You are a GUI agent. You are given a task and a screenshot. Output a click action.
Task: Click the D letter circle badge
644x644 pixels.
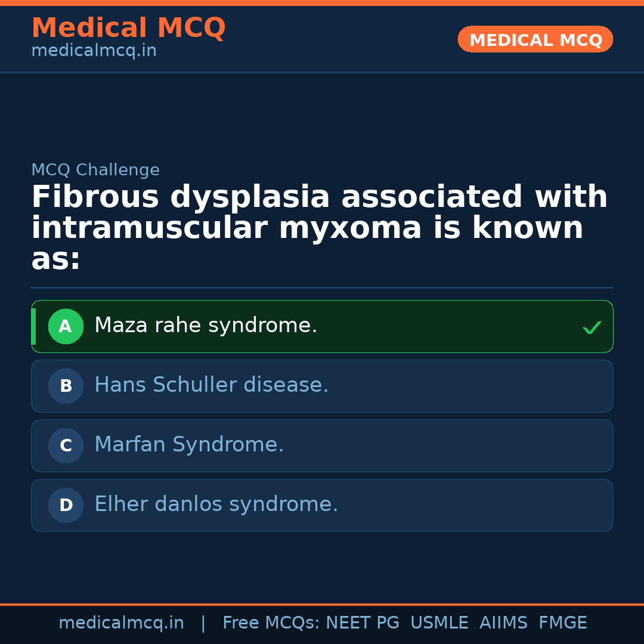pyautogui.click(x=66, y=505)
